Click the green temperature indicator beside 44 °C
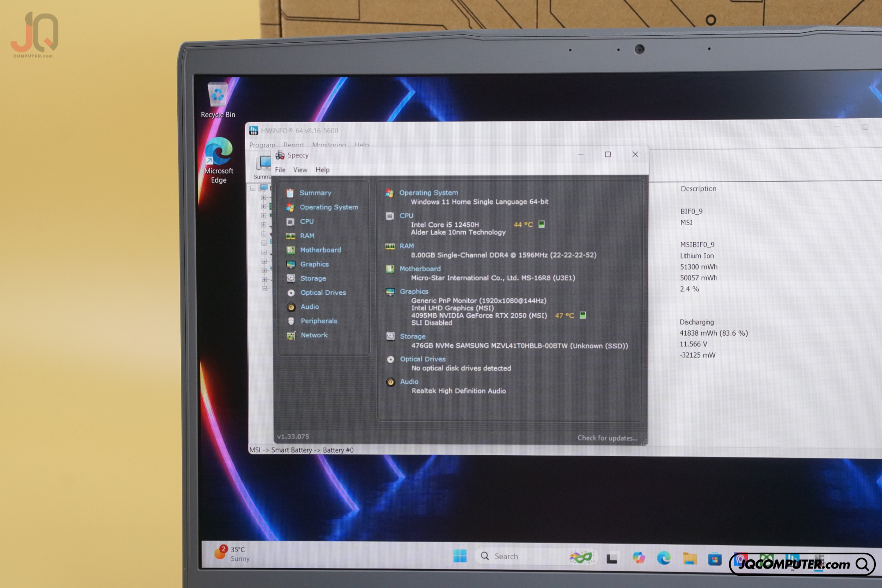The width and height of the screenshot is (882, 588). [542, 224]
